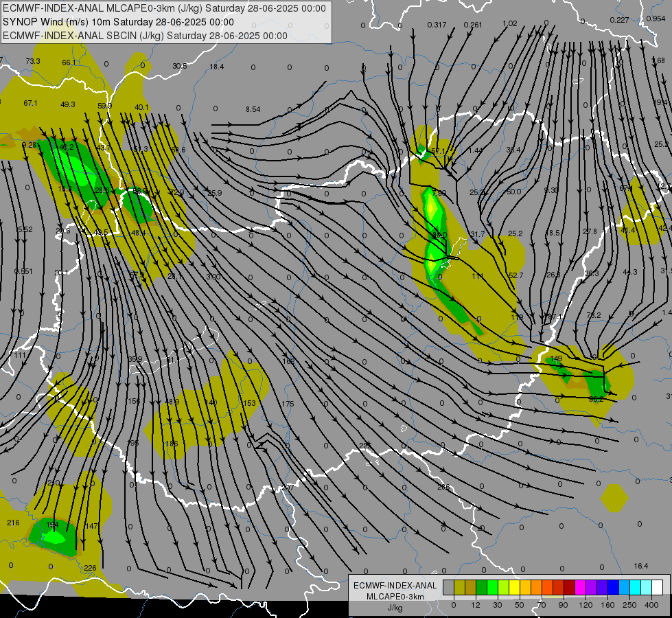Click the legend scale label 12
The image size is (672, 618).
pyautogui.click(x=475, y=605)
